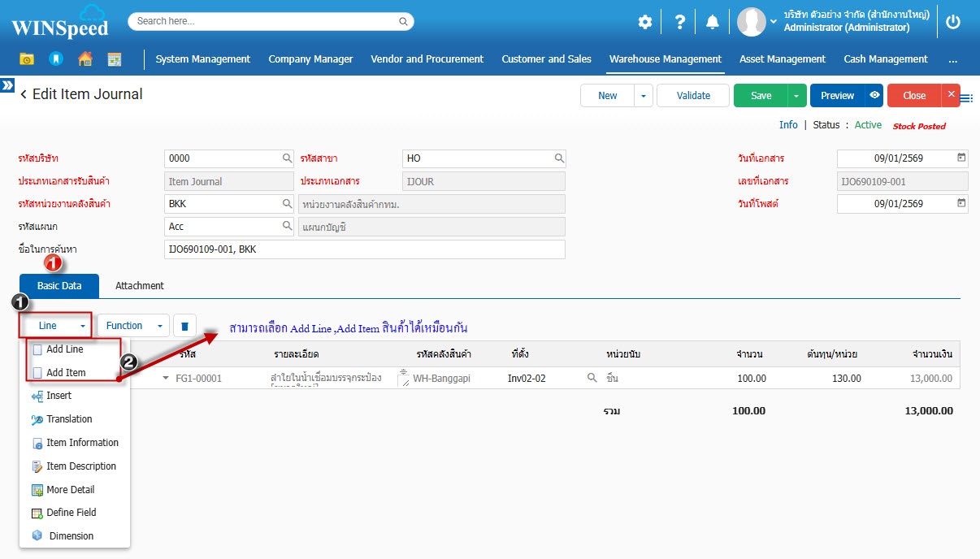Select Add Item from Line menu
Image resolution: width=980 pixels, height=559 pixels.
tap(66, 373)
